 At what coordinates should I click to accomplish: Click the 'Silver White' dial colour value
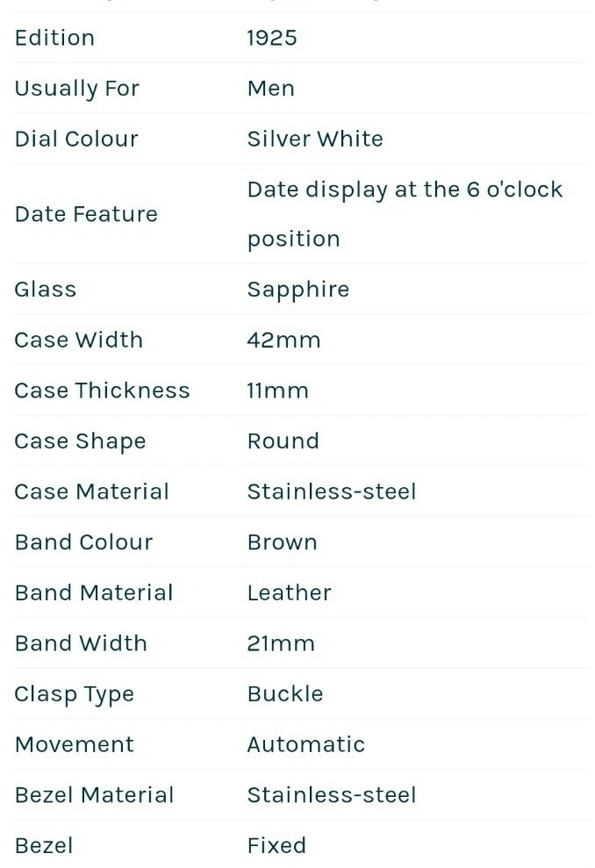(x=315, y=139)
